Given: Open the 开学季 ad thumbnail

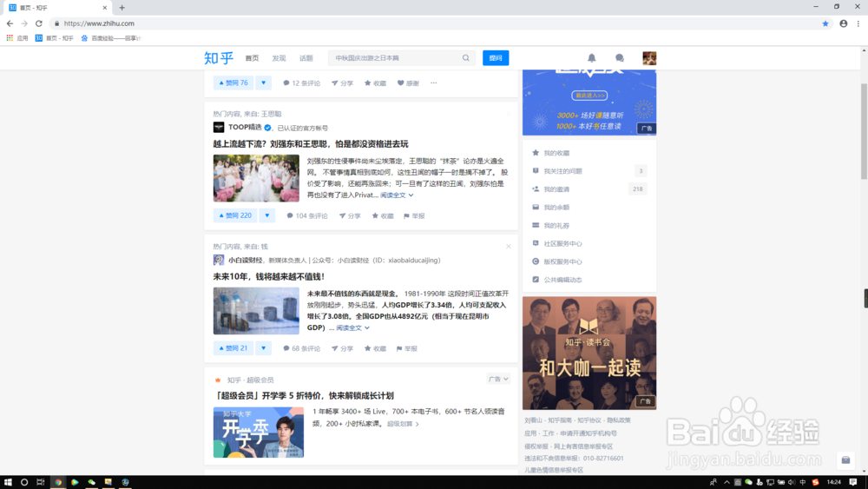Looking at the screenshot, I should [x=259, y=432].
